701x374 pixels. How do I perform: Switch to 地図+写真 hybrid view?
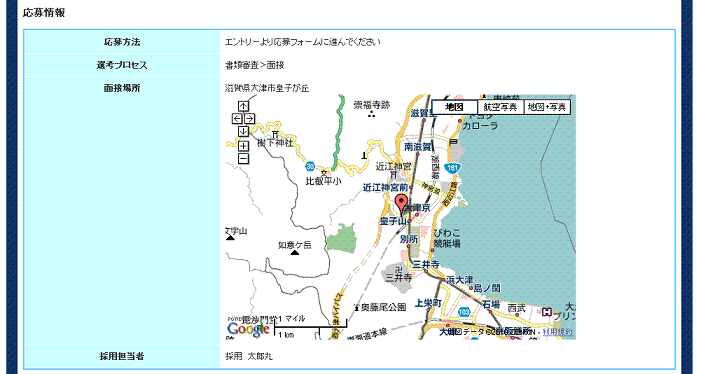point(547,107)
